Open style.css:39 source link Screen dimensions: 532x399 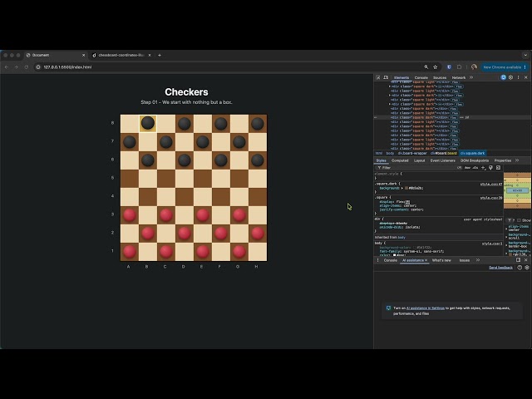point(491,198)
